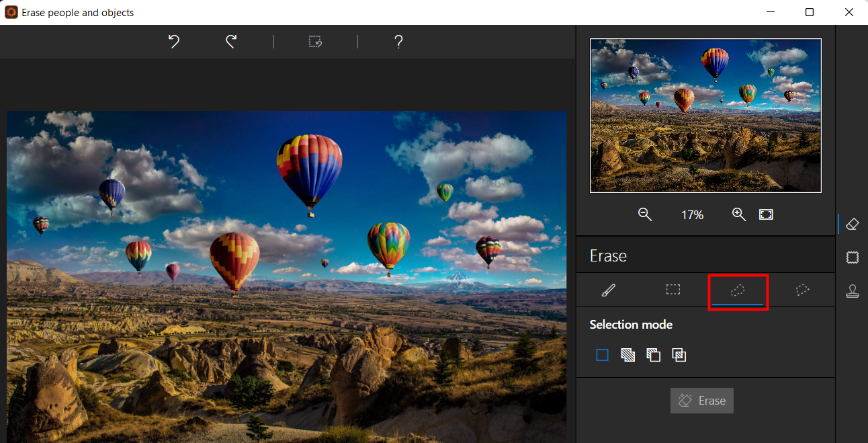
Task: Select the Clone stamp tool in sidebar
Action: click(x=853, y=291)
